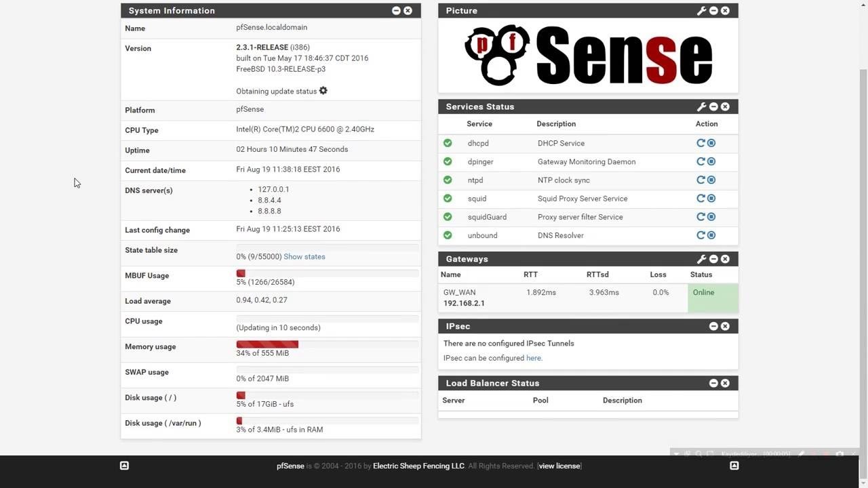
Task: Click the Gateways 'RTTsd' column header
Action: (x=597, y=274)
